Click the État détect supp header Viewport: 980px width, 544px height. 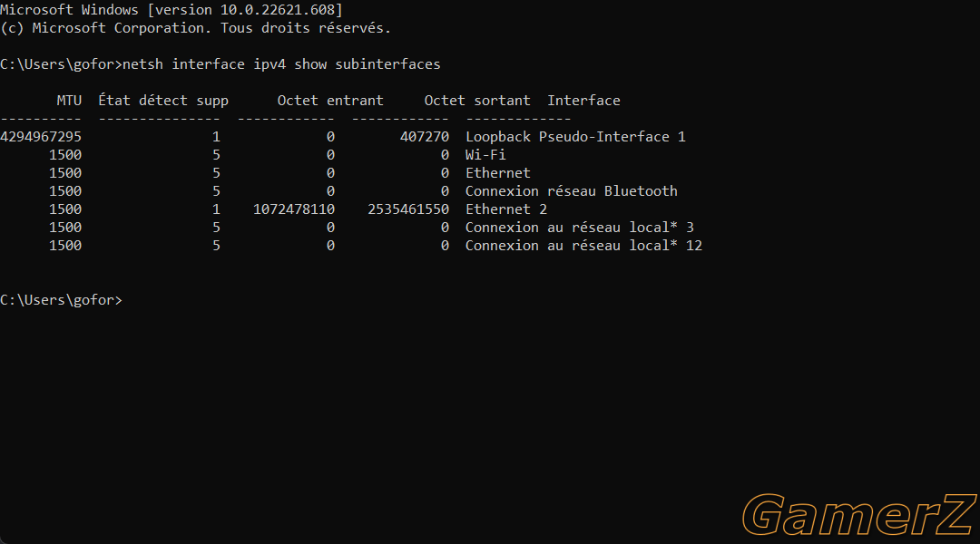coord(163,101)
